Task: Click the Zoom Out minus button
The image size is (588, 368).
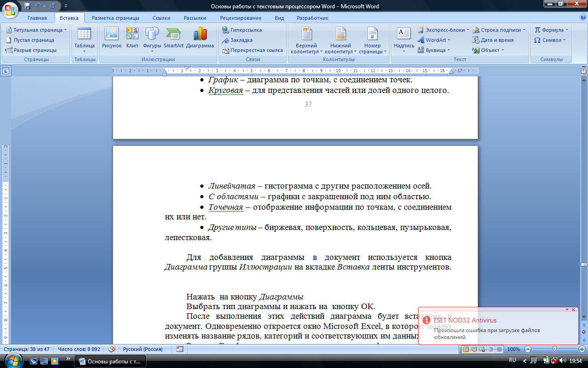Action: pos(528,349)
